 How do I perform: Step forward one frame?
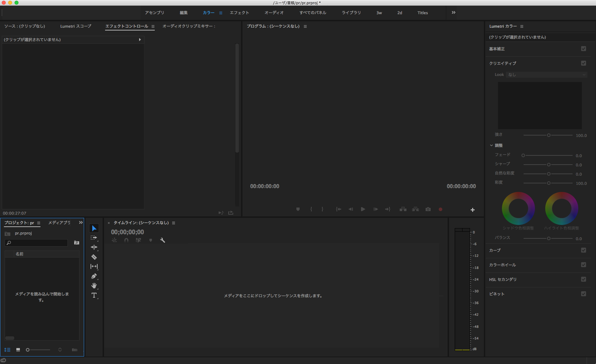(x=376, y=209)
